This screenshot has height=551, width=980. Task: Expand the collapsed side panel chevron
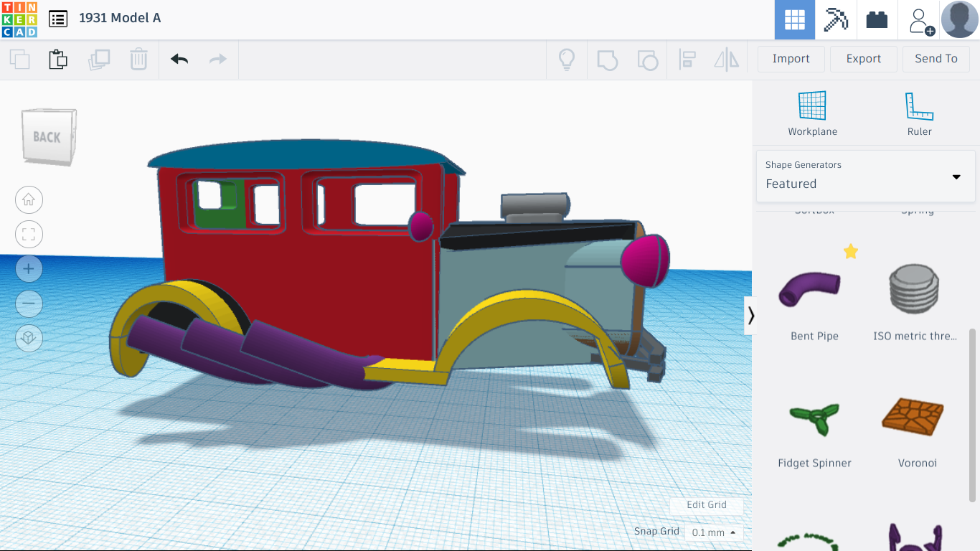tap(752, 314)
